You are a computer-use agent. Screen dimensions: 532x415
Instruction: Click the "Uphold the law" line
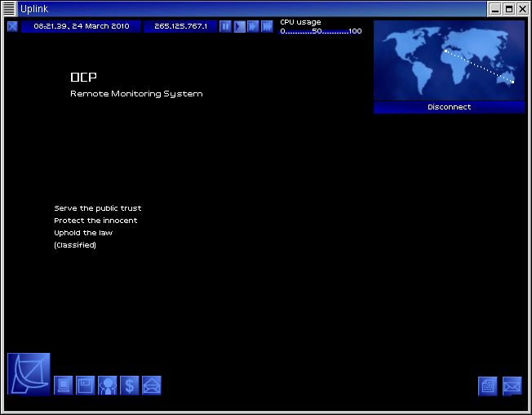click(x=83, y=233)
